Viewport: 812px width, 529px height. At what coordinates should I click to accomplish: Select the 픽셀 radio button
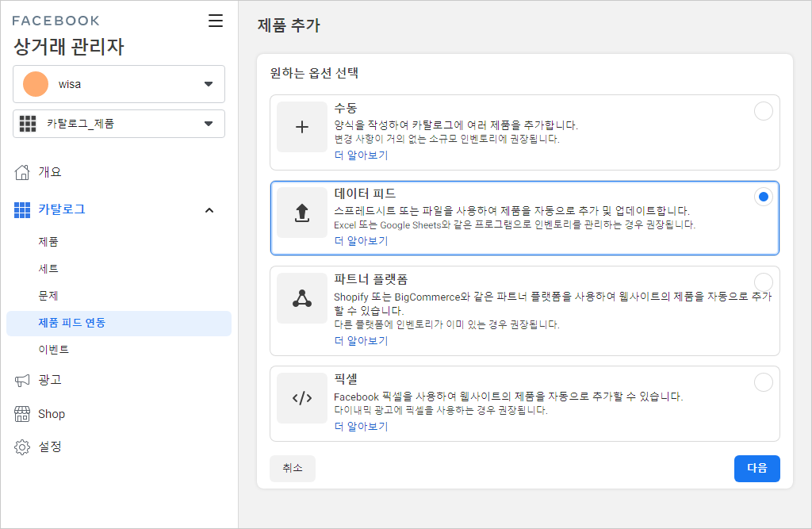(764, 382)
